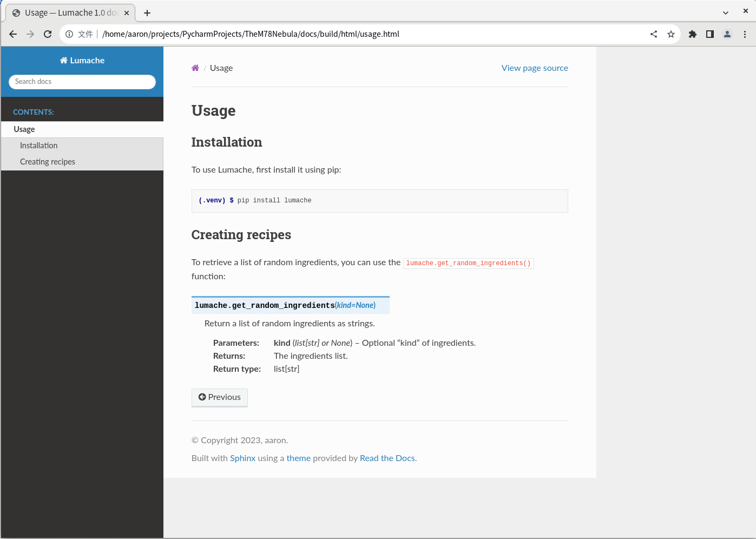756x539 pixels.
Task: Open Chrome three-dot menu
Action: tap(745, 34)
